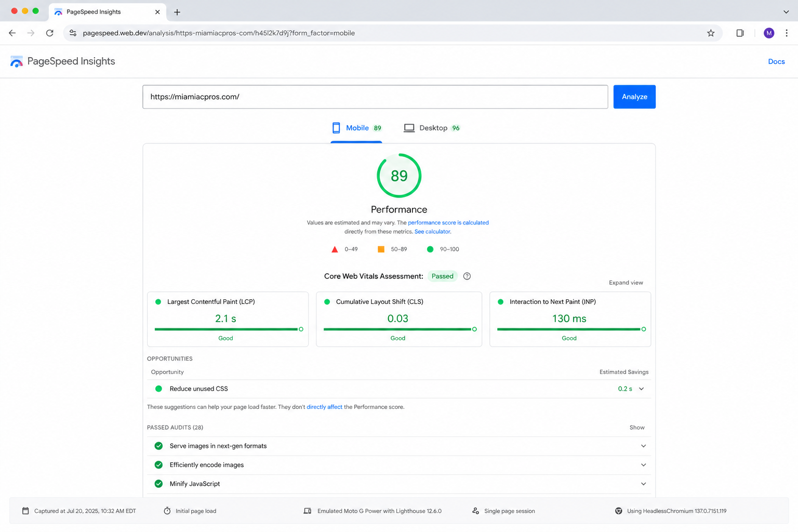Click the green circle 90–100 legend marker
The image size is (798, 532).
(x=430, y=249)
